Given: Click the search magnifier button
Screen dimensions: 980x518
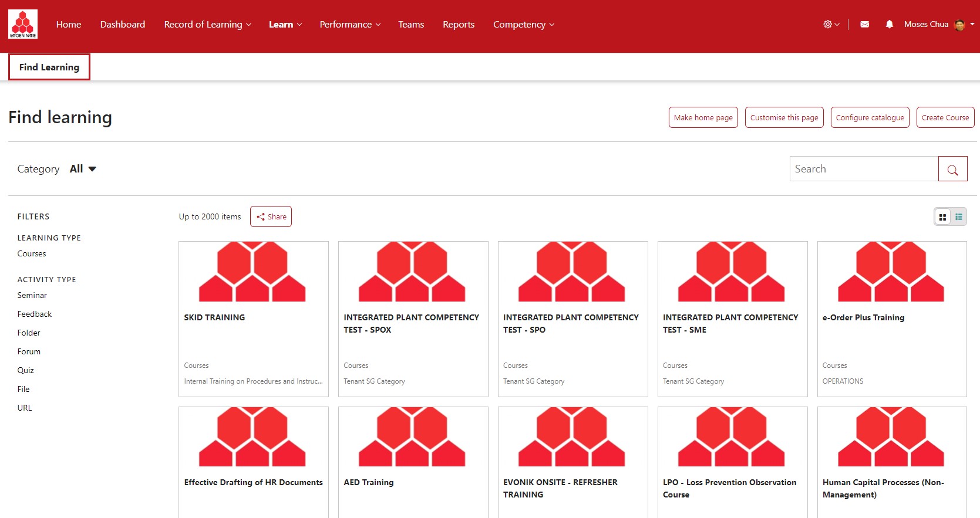Looking at the screenshot, I should (x=952, y=169).
